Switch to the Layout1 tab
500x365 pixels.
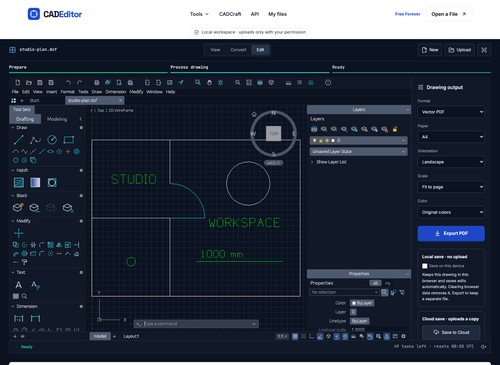(x=131, y=336)
